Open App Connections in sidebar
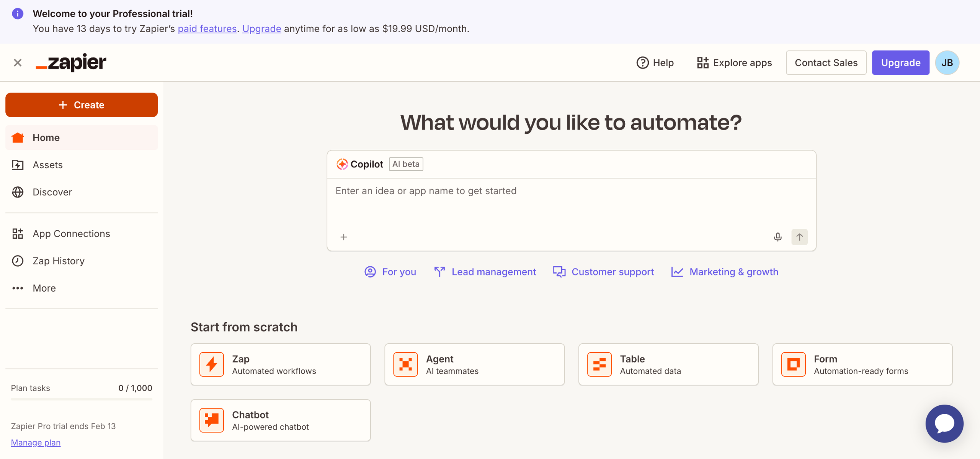 click(71, 234)
